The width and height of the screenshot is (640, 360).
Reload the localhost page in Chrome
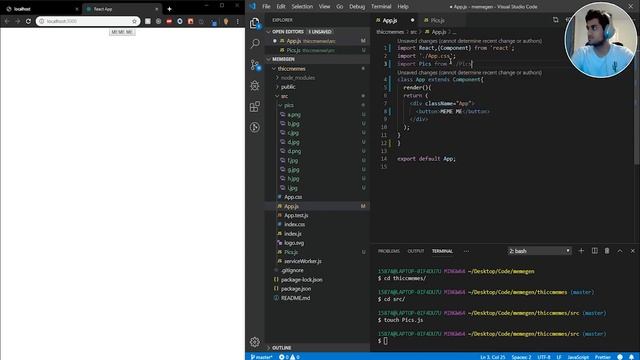(28, 21)
